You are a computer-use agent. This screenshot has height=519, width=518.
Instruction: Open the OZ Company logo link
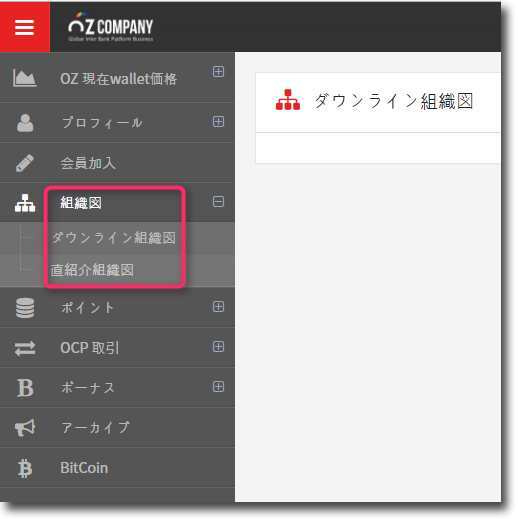tap(111, 27)
